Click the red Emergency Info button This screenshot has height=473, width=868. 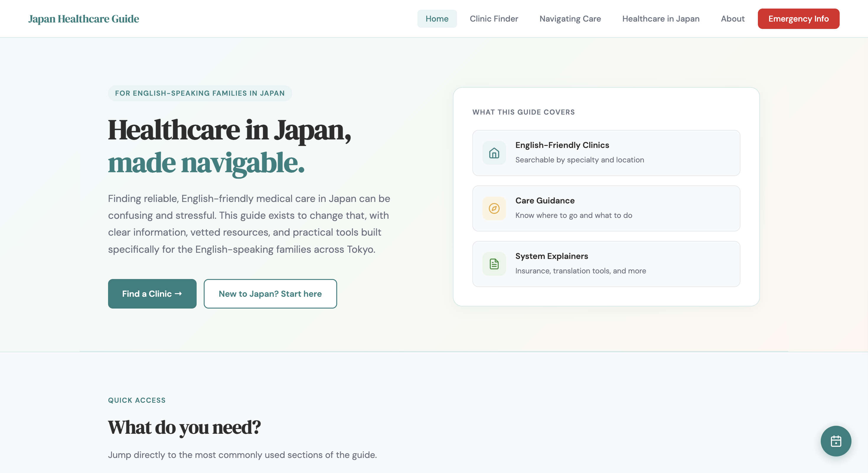coord(799,19)
